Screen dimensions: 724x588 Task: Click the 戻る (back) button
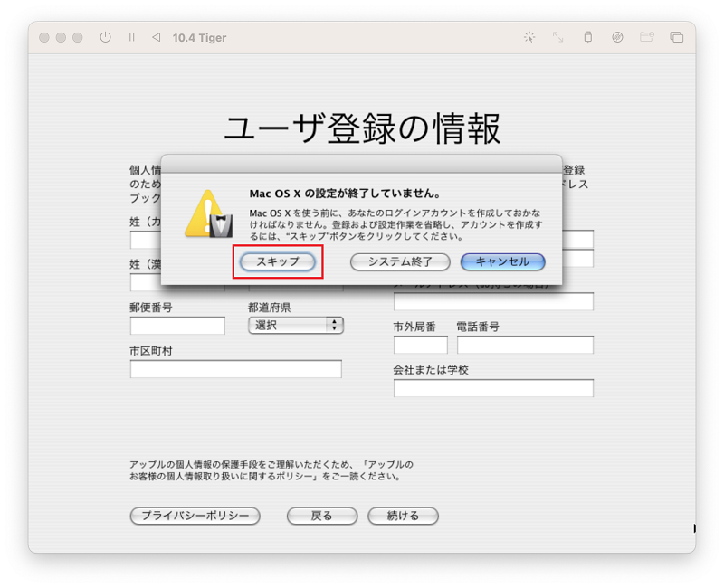pos(322,516)
